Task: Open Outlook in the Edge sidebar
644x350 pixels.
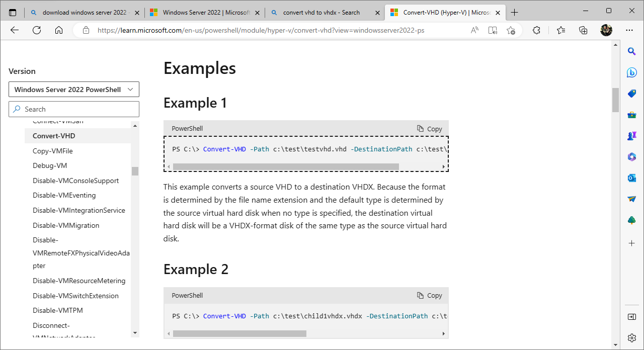Action: [632, 178]
